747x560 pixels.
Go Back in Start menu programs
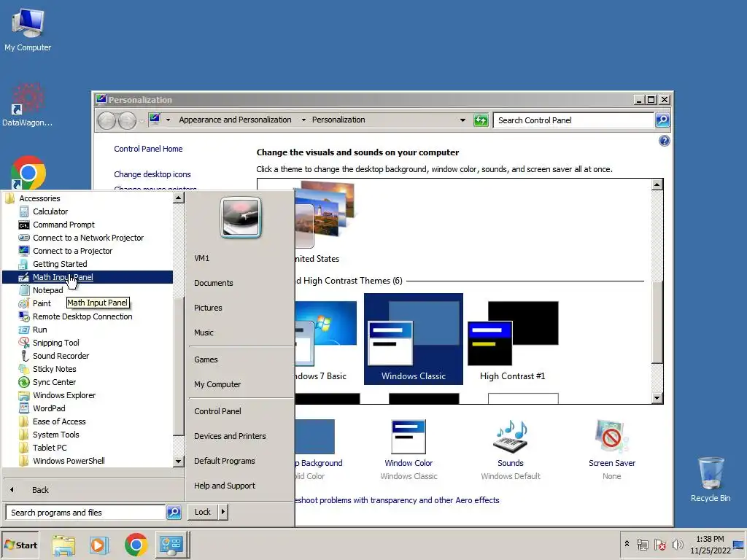[x=40, y=490]
